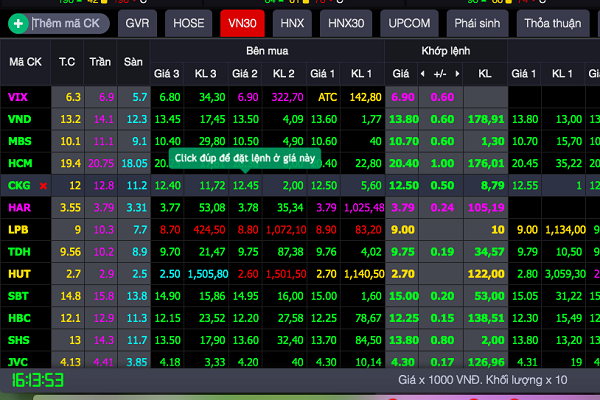Select the UPCOM tab

click(408, 21)
